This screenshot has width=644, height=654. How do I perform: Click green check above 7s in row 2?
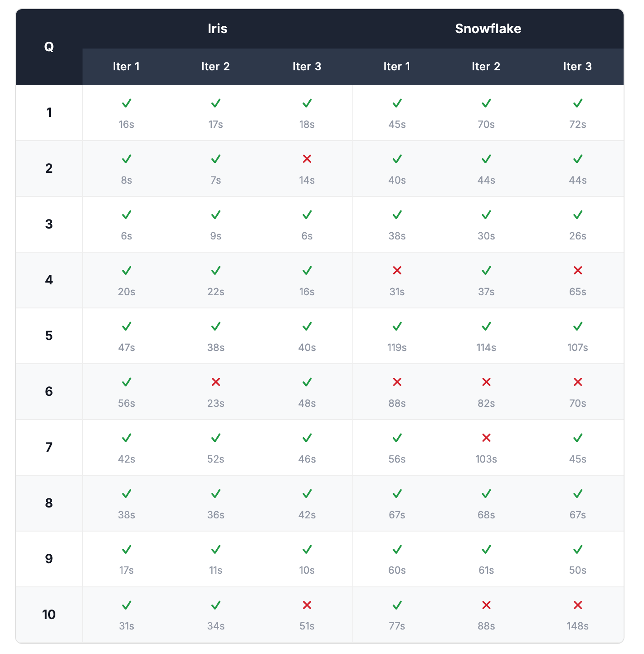pos(216,159)
